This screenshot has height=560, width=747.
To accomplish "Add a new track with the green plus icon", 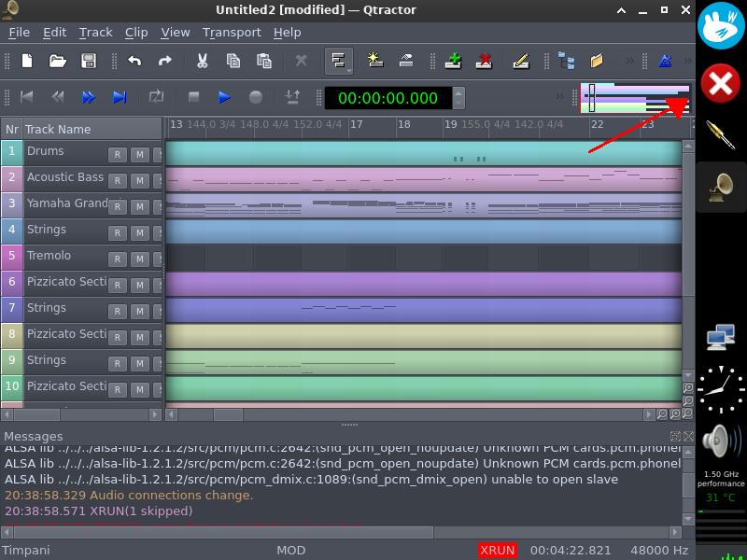I will click(x=453, y=61).
